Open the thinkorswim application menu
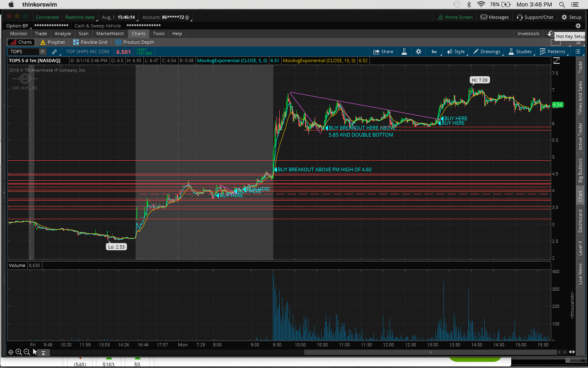 (x=40, y=4)
